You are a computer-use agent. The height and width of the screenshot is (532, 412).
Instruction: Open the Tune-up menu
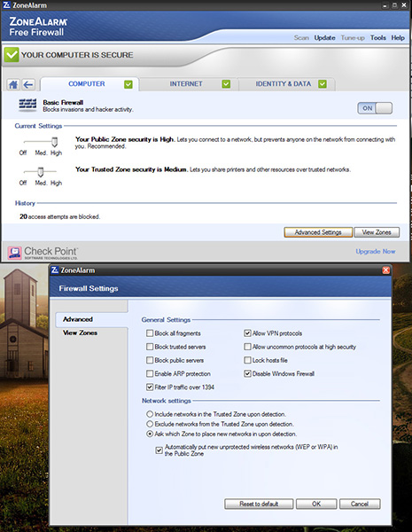tap(353, 37)
